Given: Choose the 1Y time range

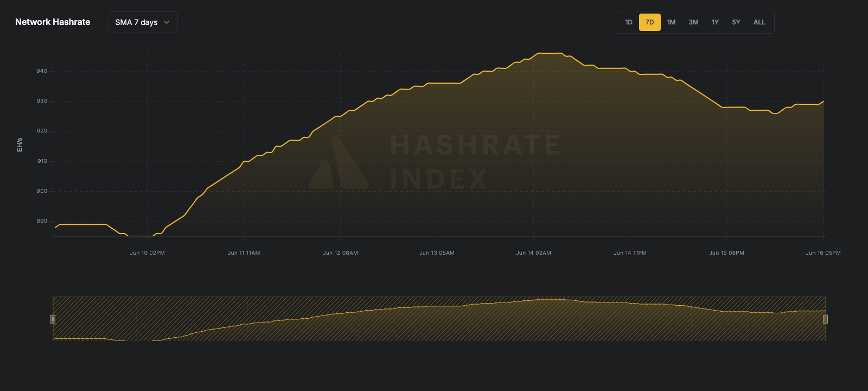Looking at the screenshot, I should [715, 22].
